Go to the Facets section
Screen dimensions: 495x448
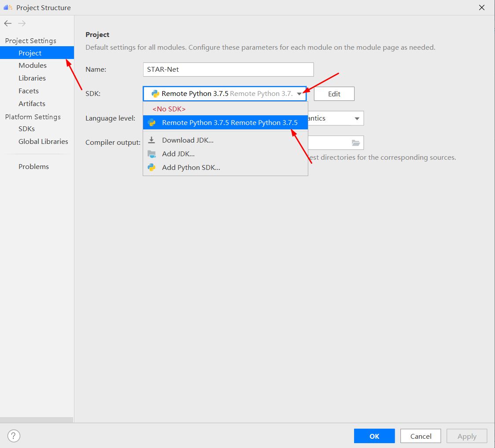(x=29, y=91)
